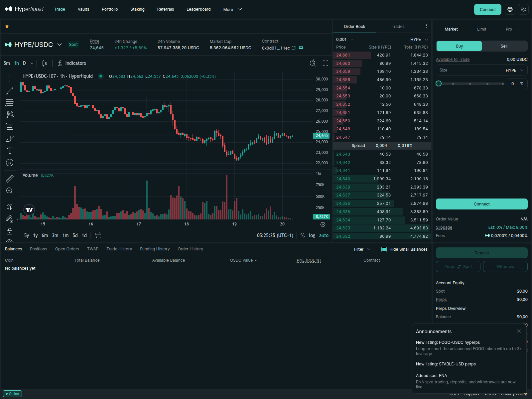The width and height of the screenshot is (532, 399).
Task: Switch to the Trades tab
Action: pyautogui.click(x=398, y=27)
